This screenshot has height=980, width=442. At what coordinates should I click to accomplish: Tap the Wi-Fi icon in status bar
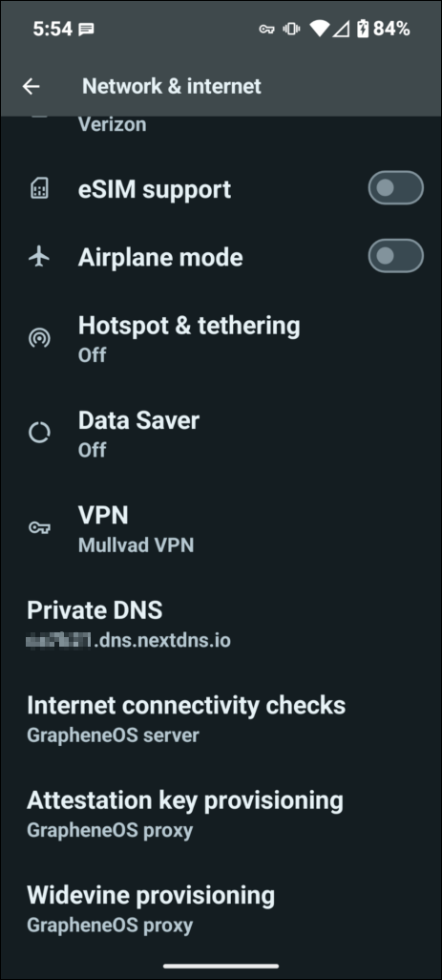(x=320, y=28)
